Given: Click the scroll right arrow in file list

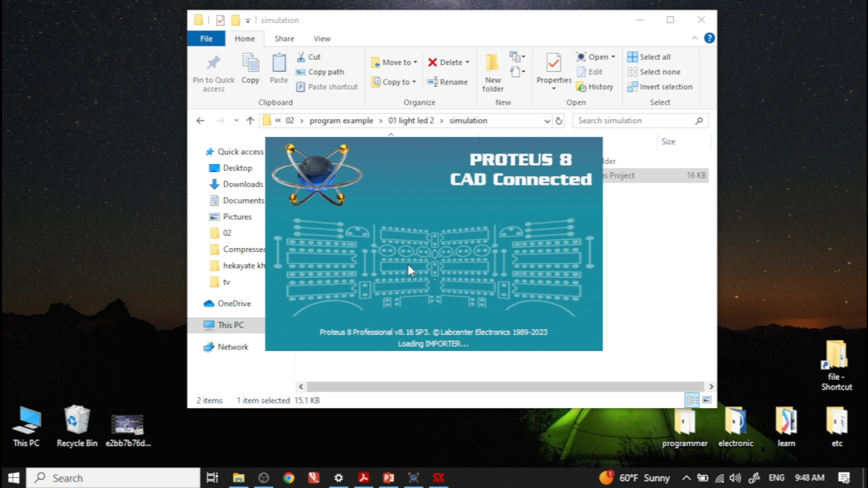Looking at the screenshot, I should [711, 387].
